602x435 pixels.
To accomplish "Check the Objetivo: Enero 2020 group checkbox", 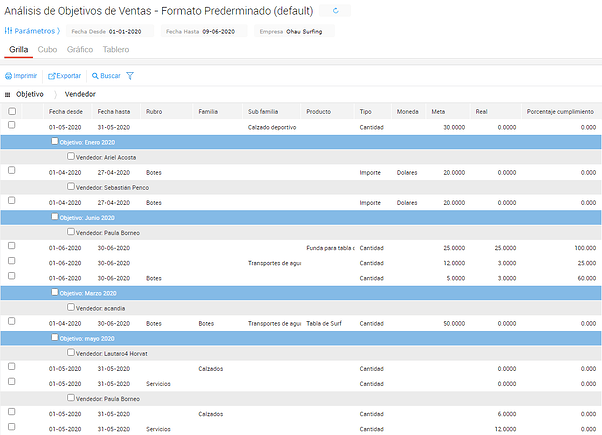I will click(54, 142).
